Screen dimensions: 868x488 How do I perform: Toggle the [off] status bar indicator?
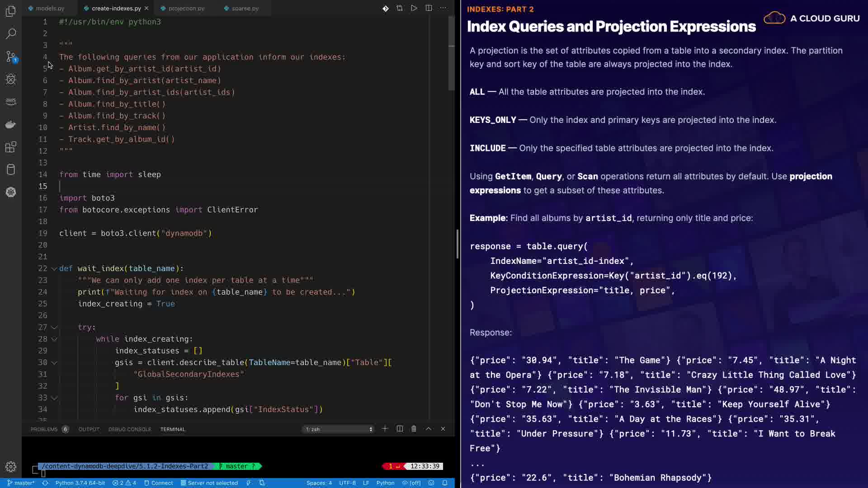coord(411,483)
